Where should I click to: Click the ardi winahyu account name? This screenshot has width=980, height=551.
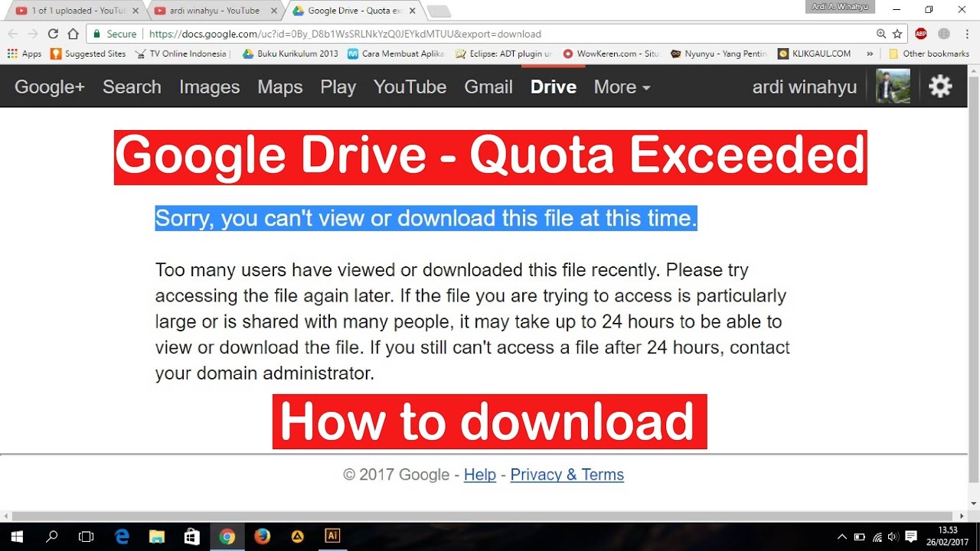[x=805, y=87]
